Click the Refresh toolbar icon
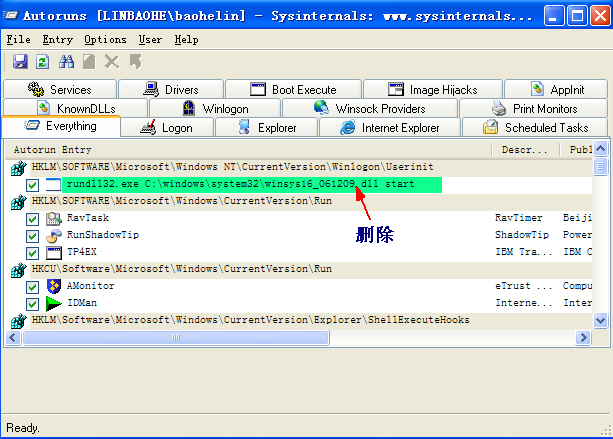This screenshot has width=613, height=439. pos(43,61)
